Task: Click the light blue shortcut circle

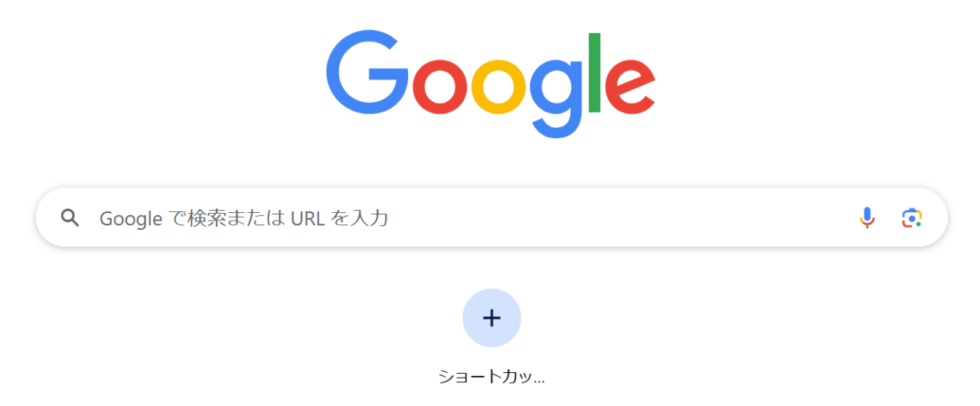Action: (492, 318)
